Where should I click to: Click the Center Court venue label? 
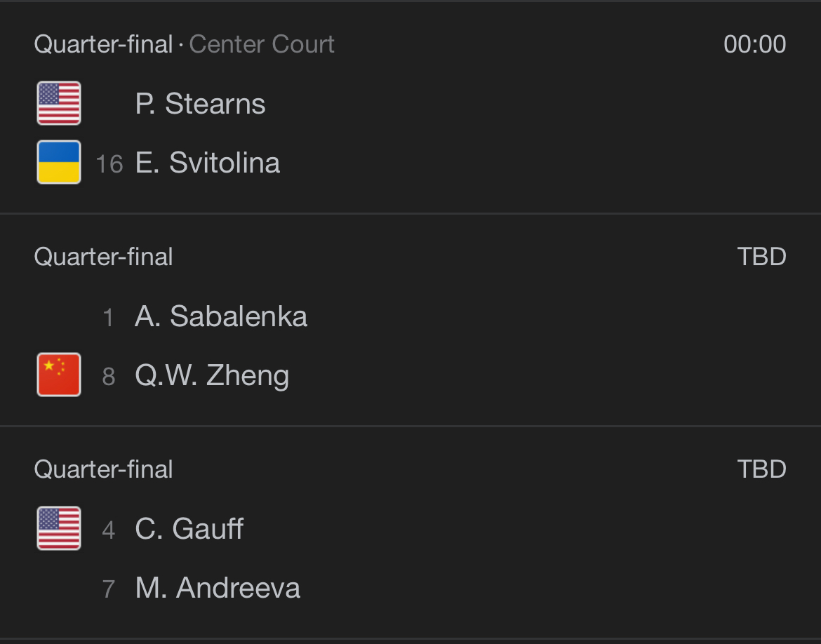262,44
